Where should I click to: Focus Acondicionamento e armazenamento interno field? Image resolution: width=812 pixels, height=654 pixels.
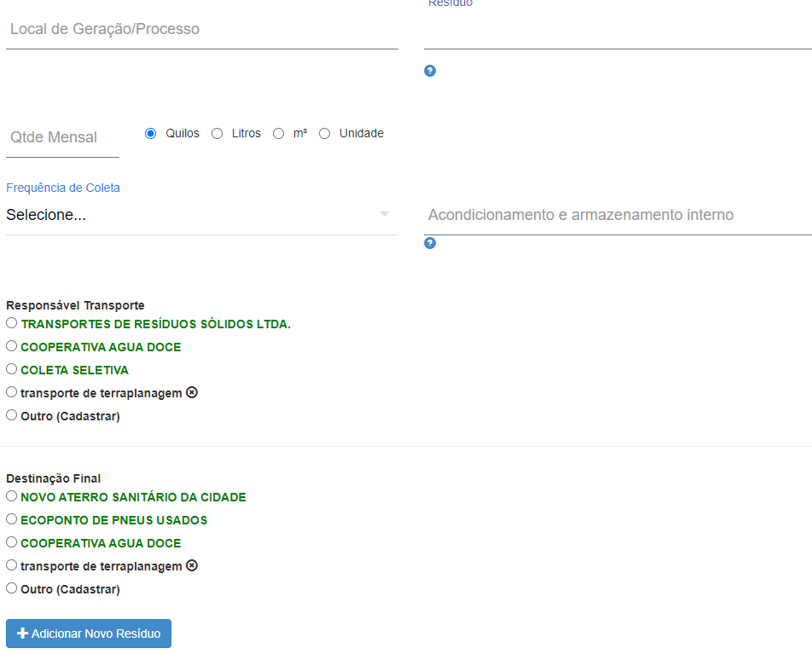618,215
